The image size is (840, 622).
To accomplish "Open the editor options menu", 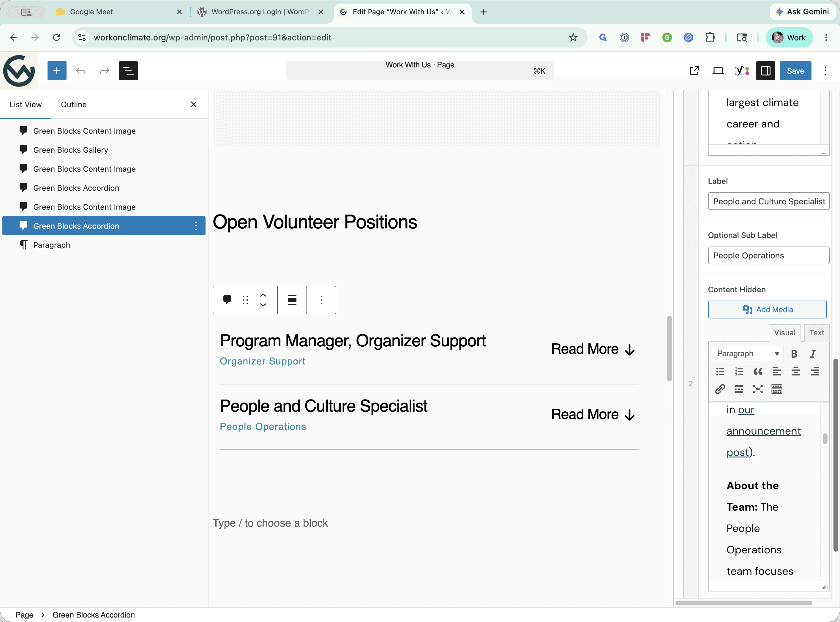I will click(x=825, y=71).
